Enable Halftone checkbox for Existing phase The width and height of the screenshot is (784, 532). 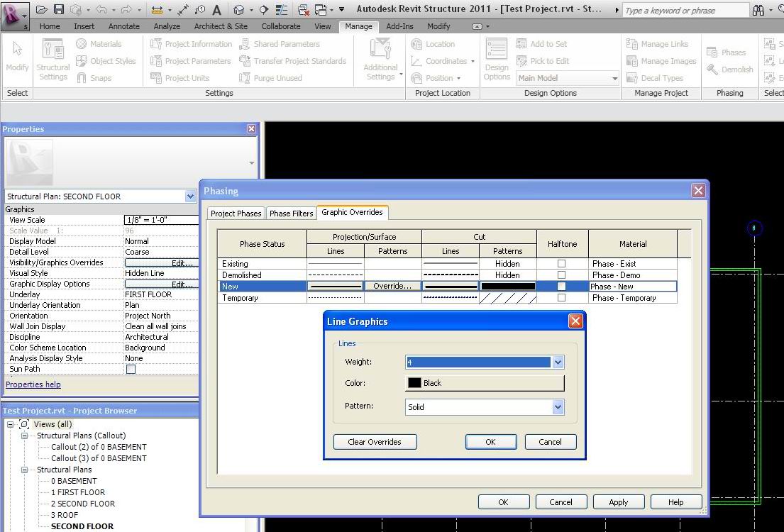(562, 264)
